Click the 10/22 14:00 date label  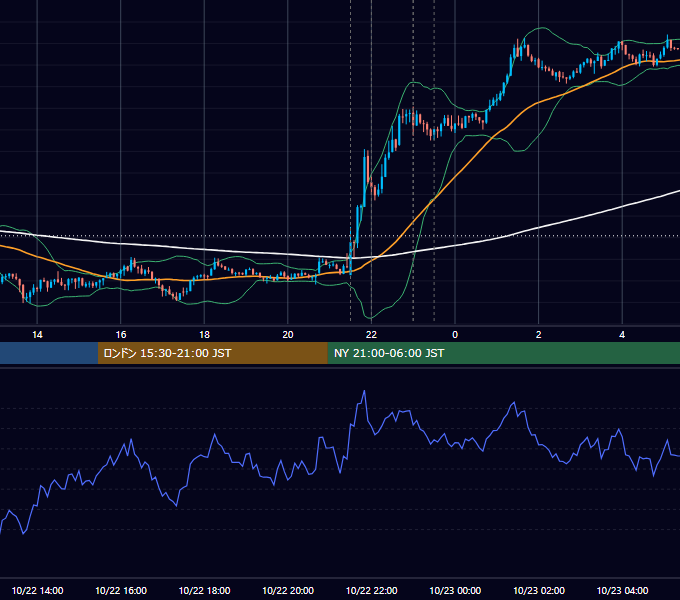point(37,590)
